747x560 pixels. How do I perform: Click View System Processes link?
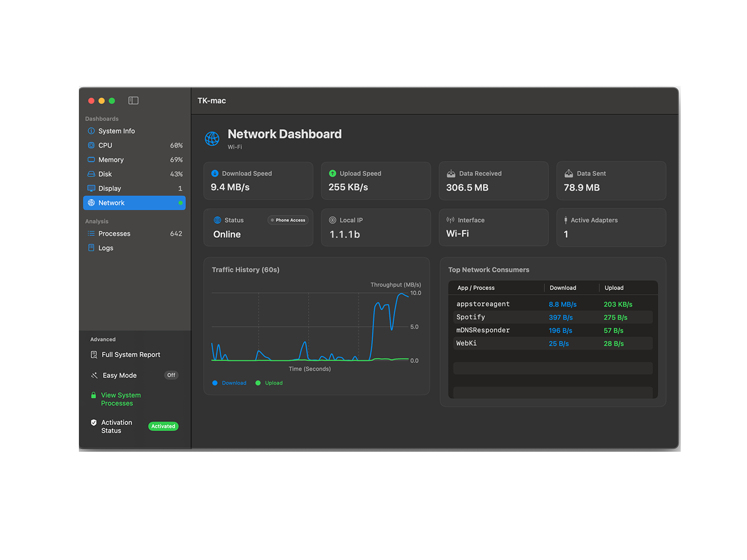point(121,399)
